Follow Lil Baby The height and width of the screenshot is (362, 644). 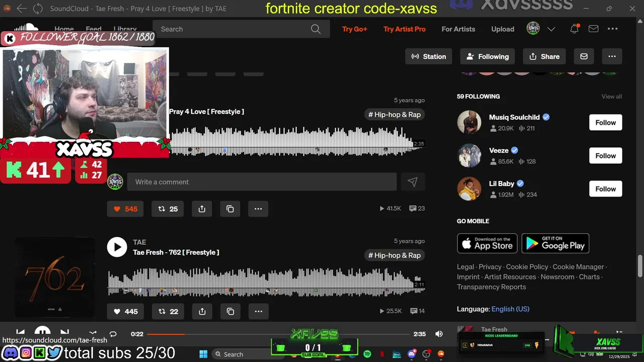[606, 189]
